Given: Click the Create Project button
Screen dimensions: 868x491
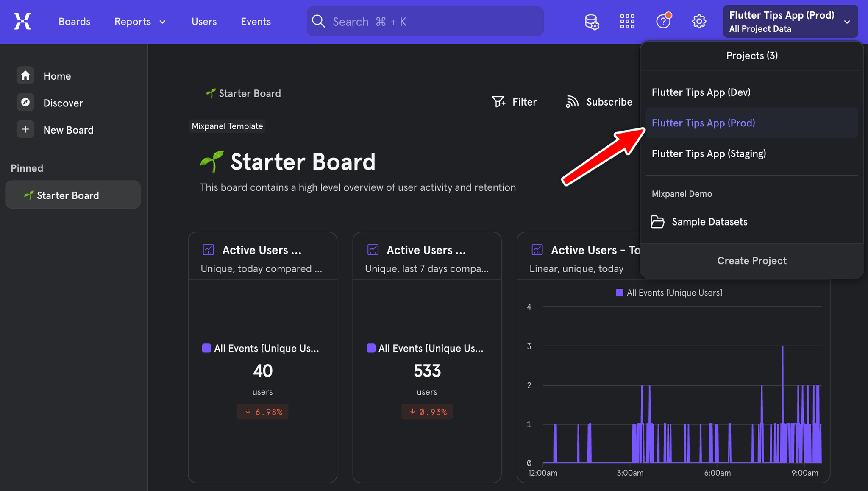Looking at the screenshot, I should 751,260.
